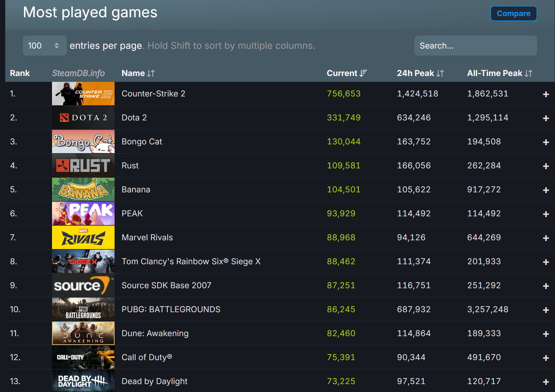Image resolution: width=555 pixels, height=392 pixels.
Task: Open PUBG: BATTLEGROUNDS name link
Action: [171, 309]
